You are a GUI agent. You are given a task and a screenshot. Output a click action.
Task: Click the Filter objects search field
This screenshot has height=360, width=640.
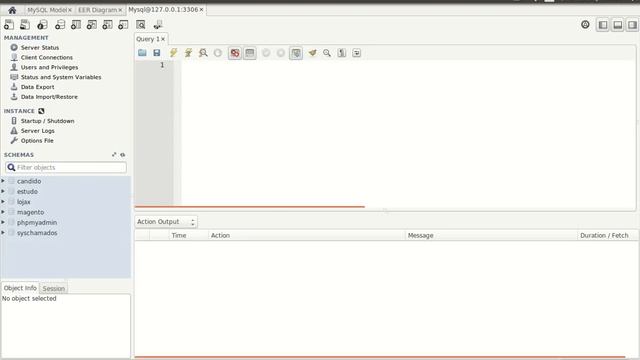tap(66, 167)
